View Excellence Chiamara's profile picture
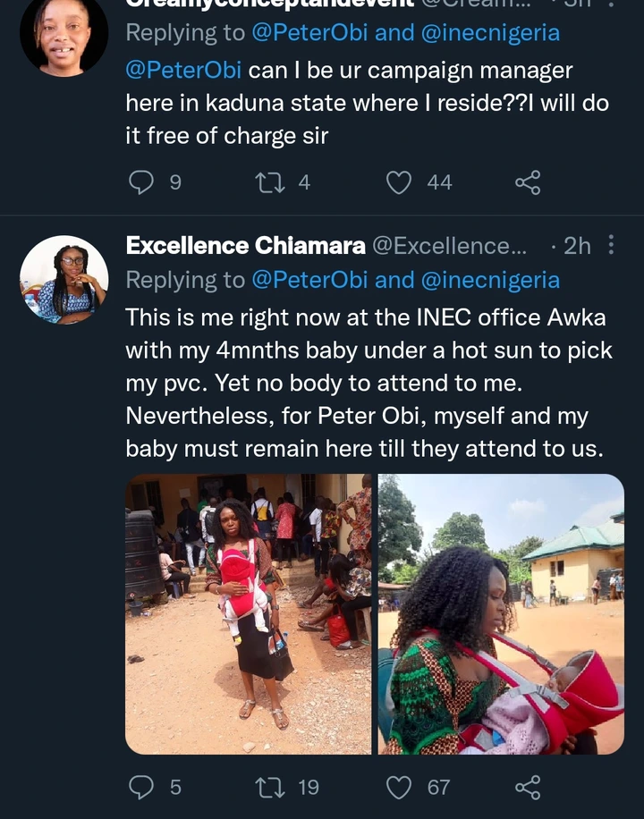This screenshot has height=819, width=644. pyautogui.click(x=64, y=280)
